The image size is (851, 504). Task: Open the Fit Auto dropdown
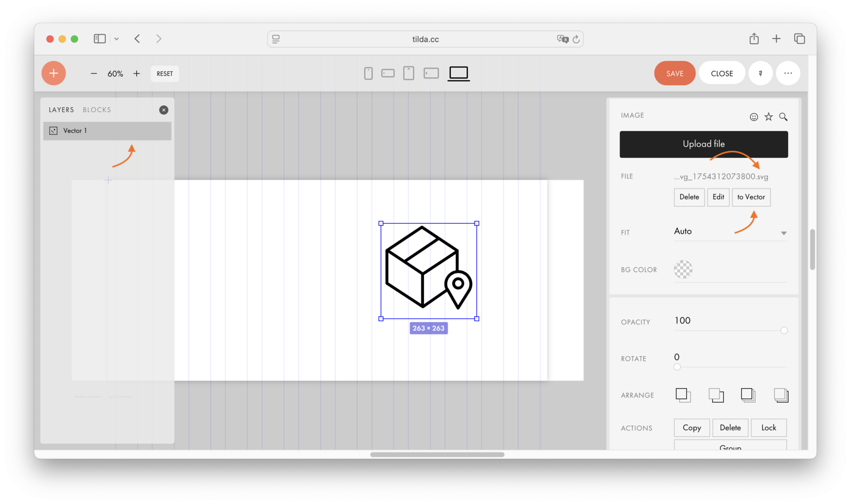tap(730, 231)
